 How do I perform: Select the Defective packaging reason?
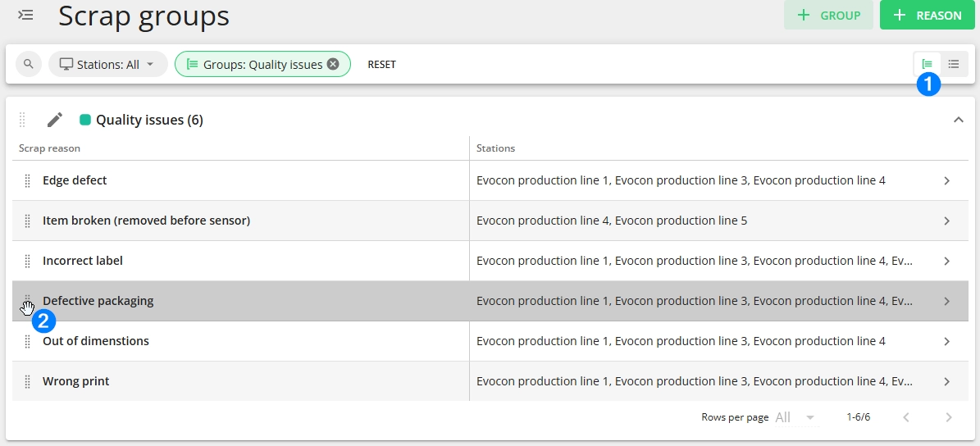[98, 301]
